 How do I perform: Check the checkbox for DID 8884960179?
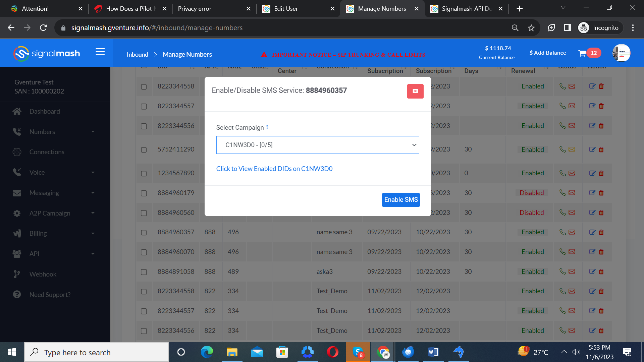[144, 193]
